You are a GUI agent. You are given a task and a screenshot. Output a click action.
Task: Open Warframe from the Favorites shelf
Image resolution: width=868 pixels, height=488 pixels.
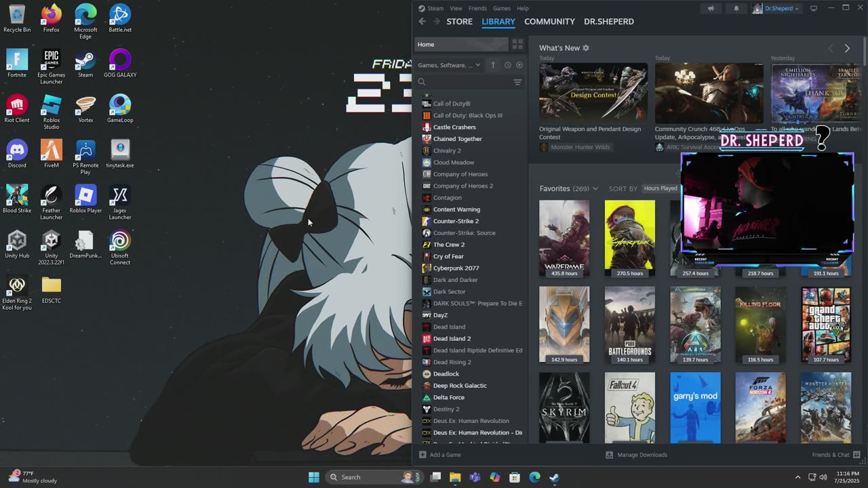point(564,238)
